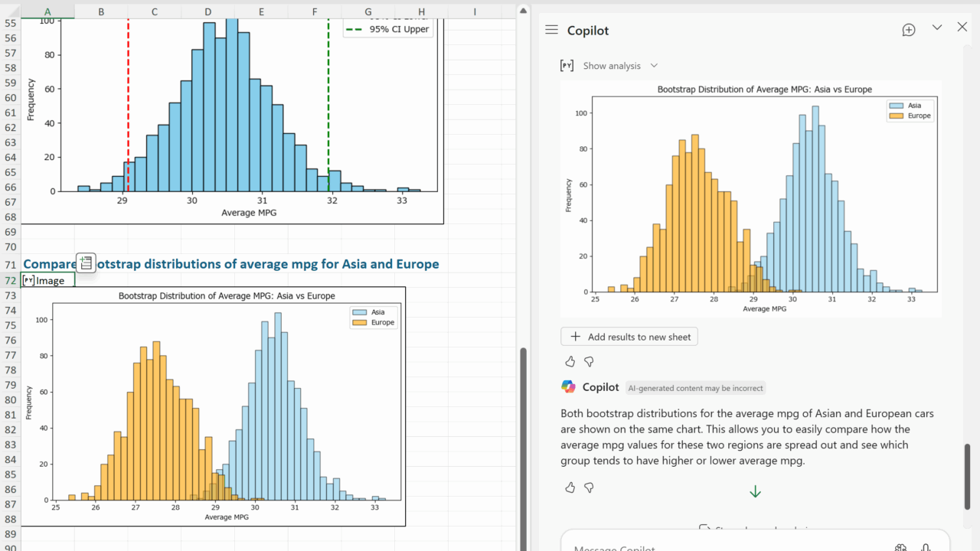Click the Copilot chat scrollbar thumb

[x=967, y=474]
